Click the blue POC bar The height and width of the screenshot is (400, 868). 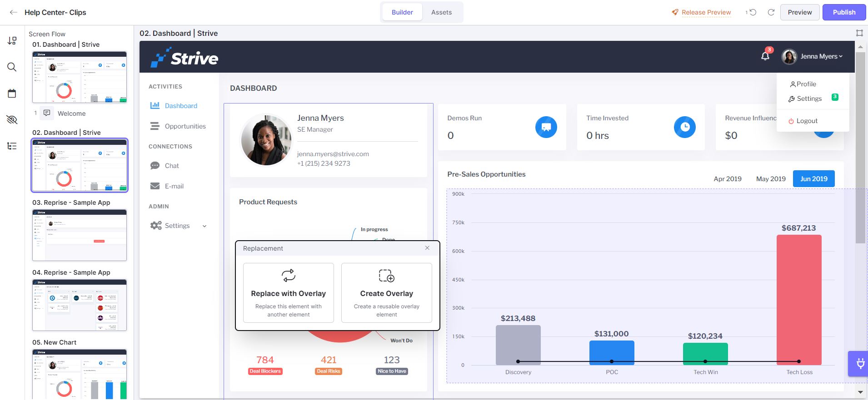[x=612, y=353]
